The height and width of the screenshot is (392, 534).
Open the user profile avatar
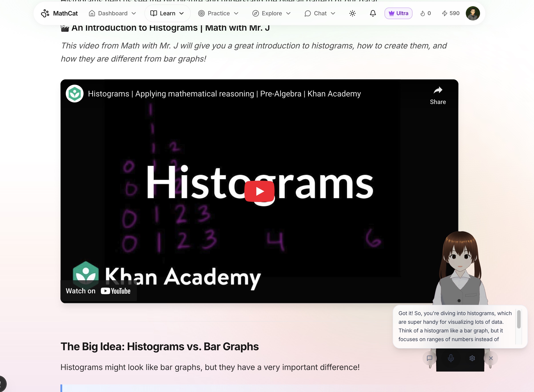point(473,13)
